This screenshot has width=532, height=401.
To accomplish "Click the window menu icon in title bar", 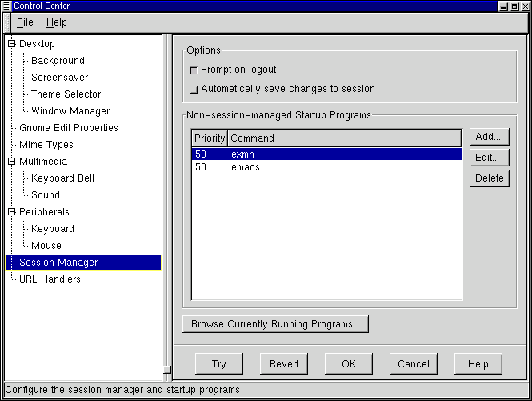I will click(6, 6).
